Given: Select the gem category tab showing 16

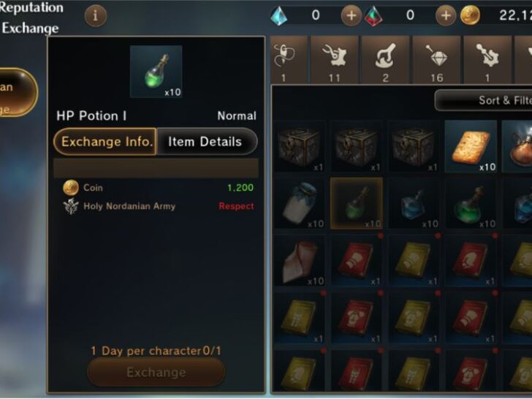Looking at the screenshot, I should tap(436, 60).
